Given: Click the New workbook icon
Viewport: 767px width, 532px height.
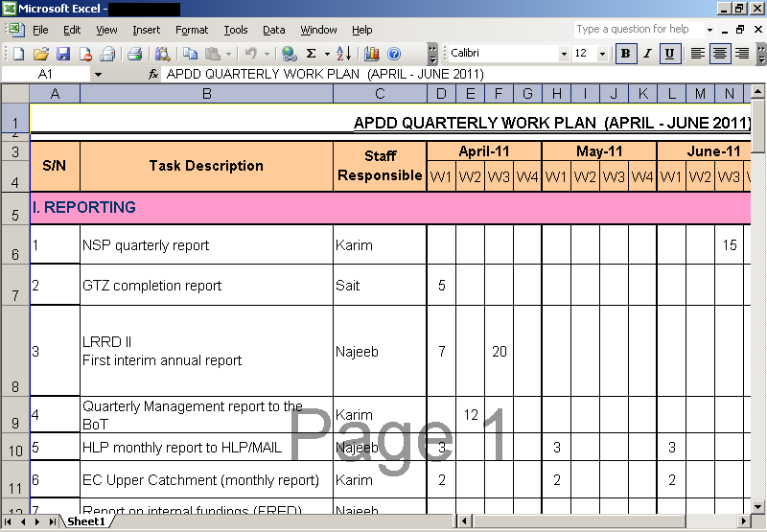Looking at the screenshot, I should (x=17, y=54).
